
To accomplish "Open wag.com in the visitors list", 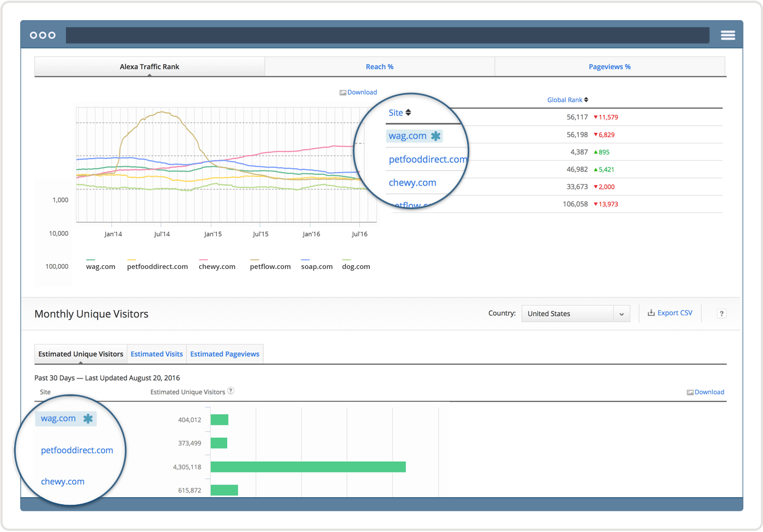I will tap(58, 418).
